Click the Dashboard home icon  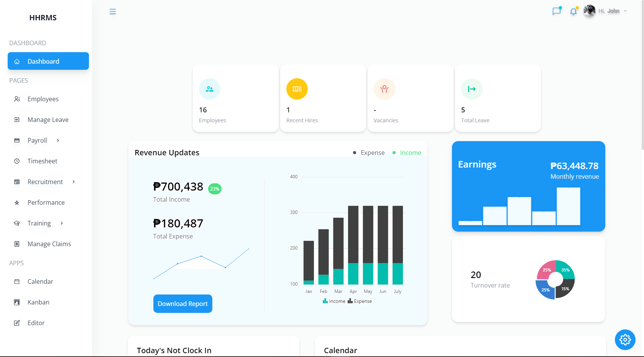pos(17,61)
